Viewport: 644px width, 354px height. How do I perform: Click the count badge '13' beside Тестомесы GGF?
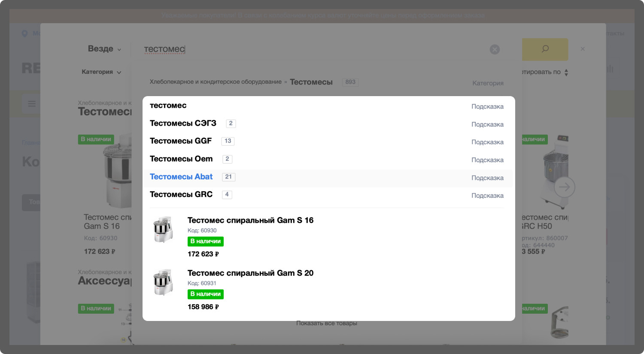(228, 141)
